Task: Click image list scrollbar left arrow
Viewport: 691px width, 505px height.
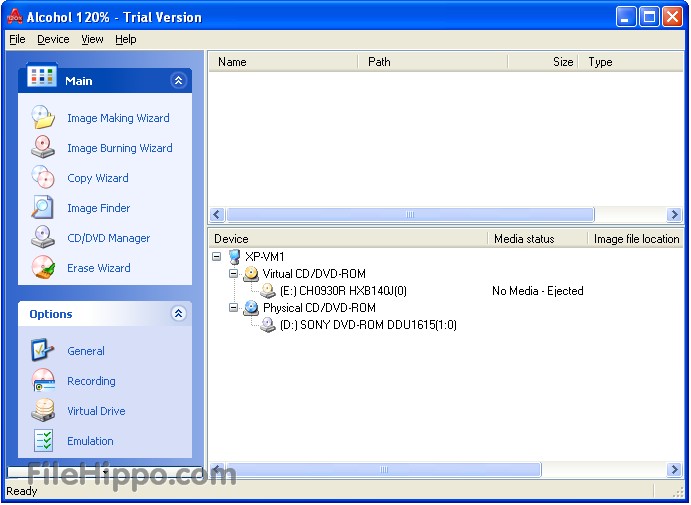Action: pyautogui.click(x=216, y=215)
